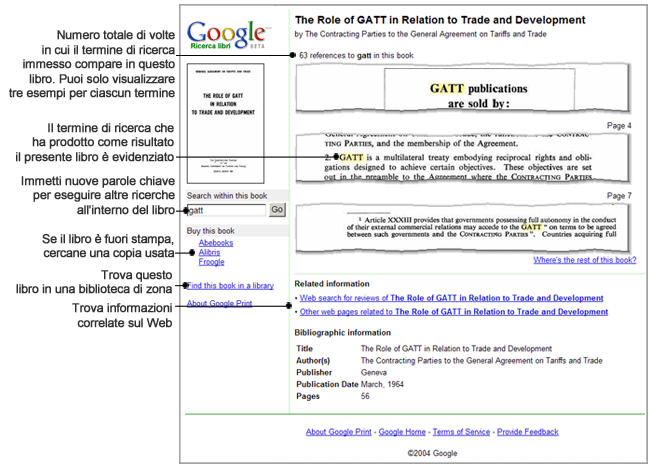Viewport: 650px width, 467px height.
Task: Open the GATT publications page snippet
Action: (x=463, y=88)
